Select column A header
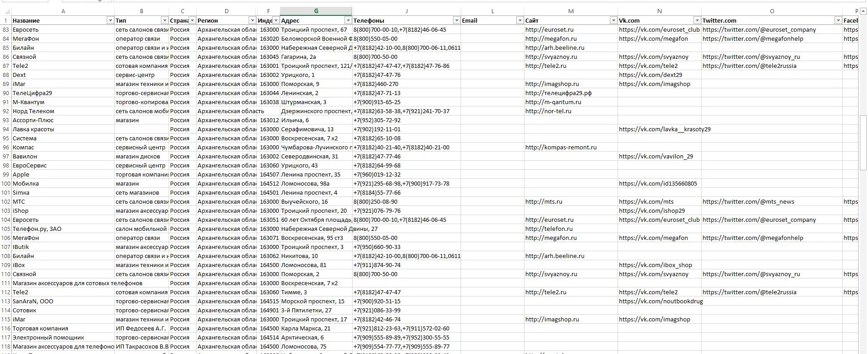This screenshot has width=868, height=354. 63,11
